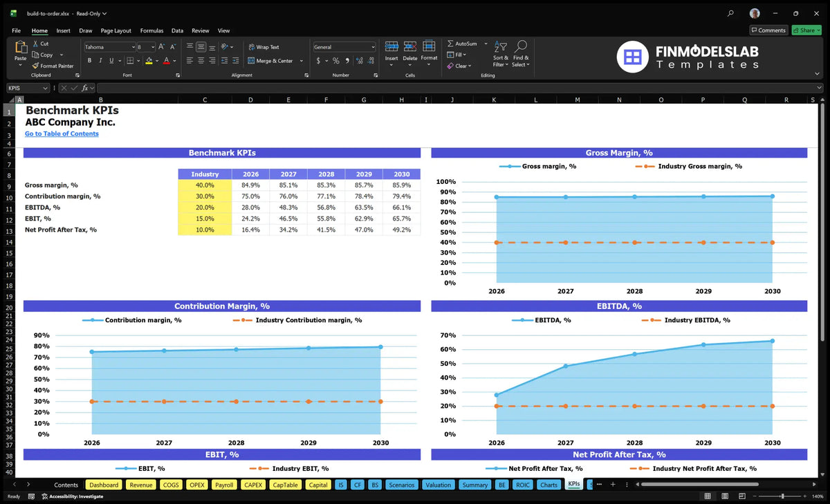Select the Industry gross margin cell 40.0%
Viewport: 830px width, 504px height.
[205, 185]
